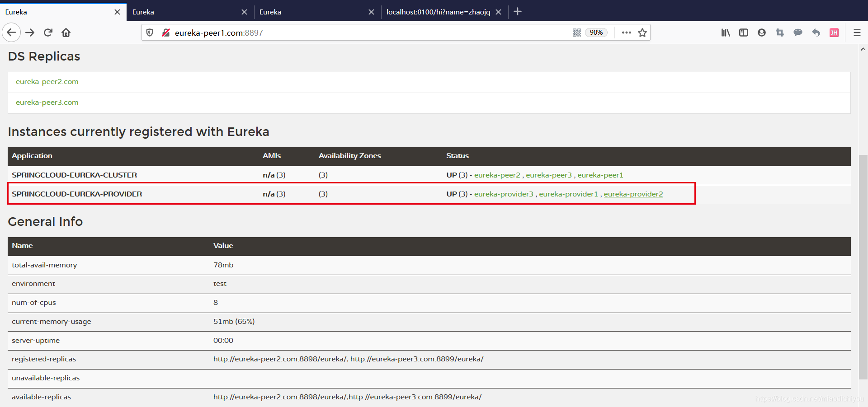Reset the 90% zoom level
The image size is (868, 407).
coord(596,33)
